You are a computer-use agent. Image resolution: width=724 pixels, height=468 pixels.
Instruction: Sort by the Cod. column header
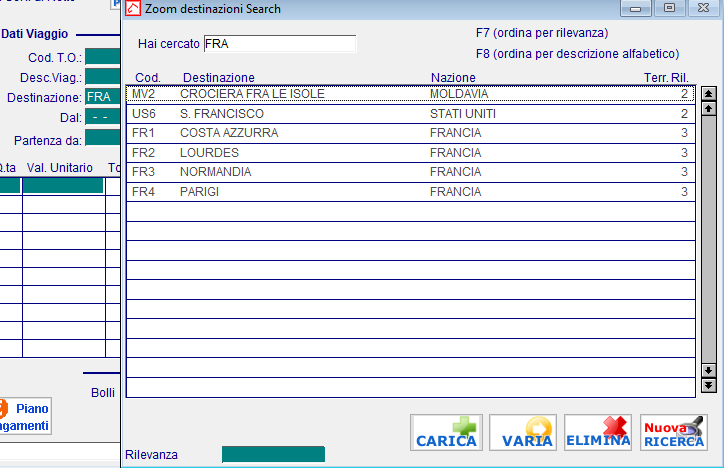pos(148,78)
